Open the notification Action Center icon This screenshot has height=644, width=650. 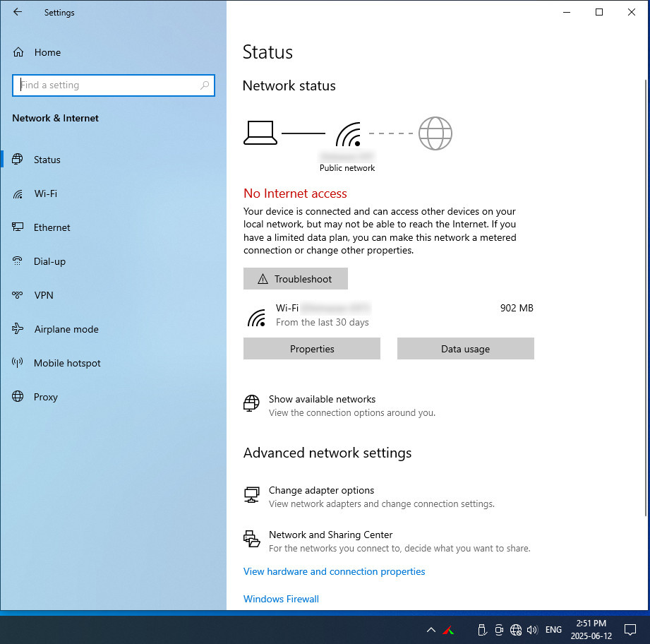click(x=630, y=630)
